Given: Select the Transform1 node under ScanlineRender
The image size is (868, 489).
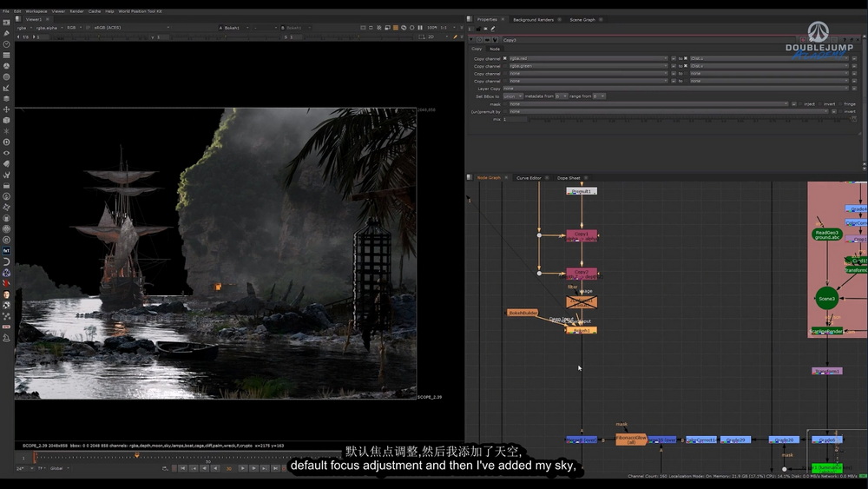Looking at the screenshot, I should pyautogui.click(x=827, y=371).
